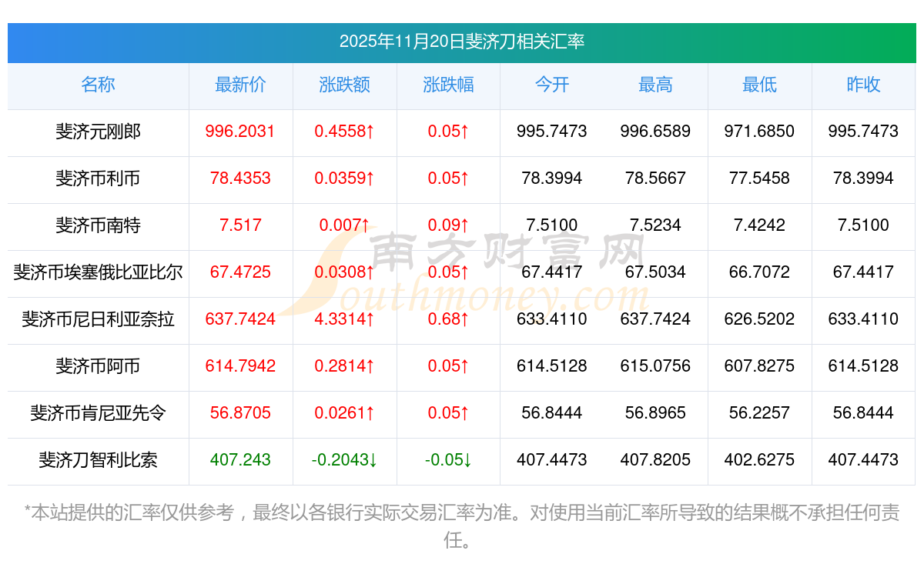This screenshot has width=924, height=564.
Task: Select latest price 78.4353
Action: (240, 179)
